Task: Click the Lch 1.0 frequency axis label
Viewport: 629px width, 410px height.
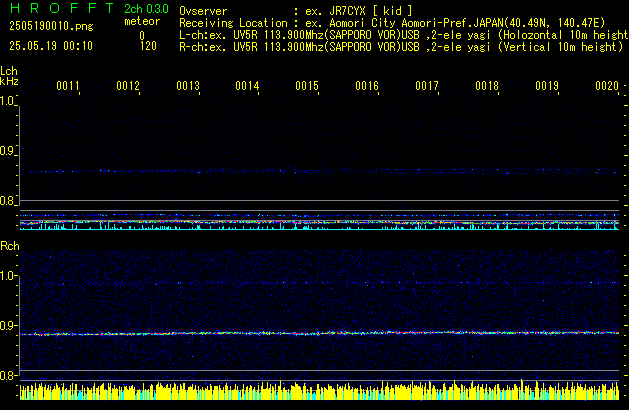Action: coord(7,101)
